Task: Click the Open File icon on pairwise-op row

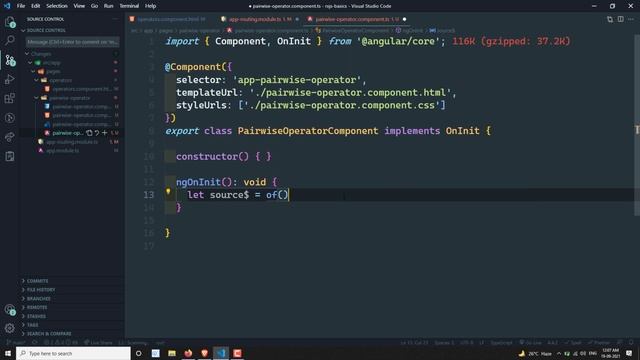Action: [89, 133]
